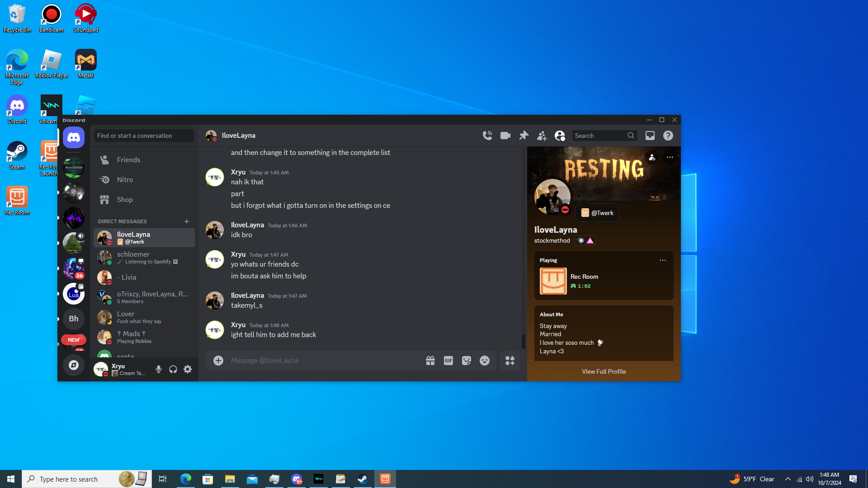The height and width of the screenshot is (488, 868).
Task: Open the sticker picker
Action: pyautogui.click(x=466, y=361)
